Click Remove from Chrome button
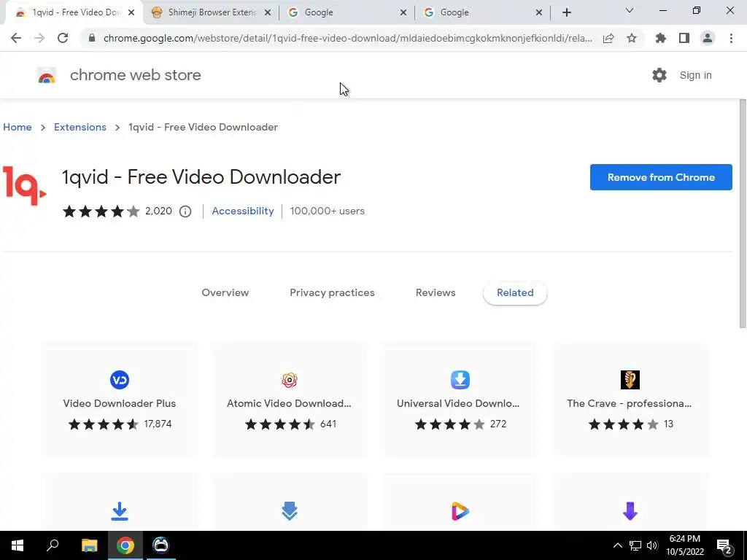The height and width of the screenshot is (560, 747). pos(661,177)
